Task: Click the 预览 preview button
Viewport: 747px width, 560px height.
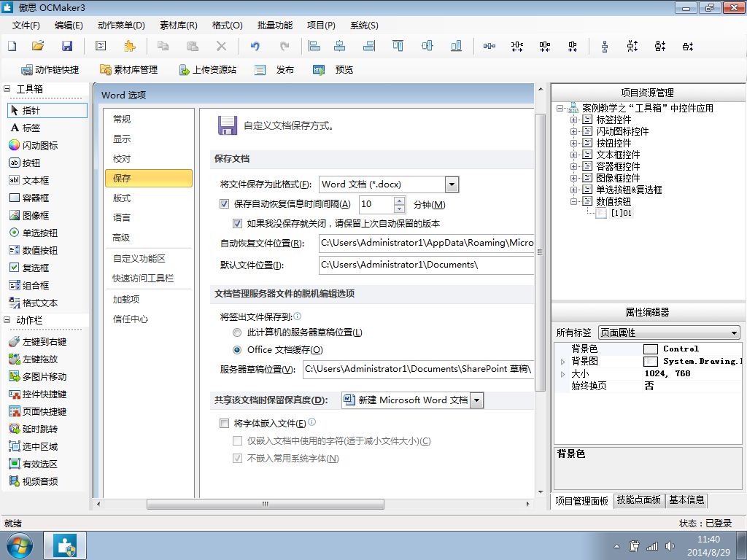Action: [x=333, y=70]
